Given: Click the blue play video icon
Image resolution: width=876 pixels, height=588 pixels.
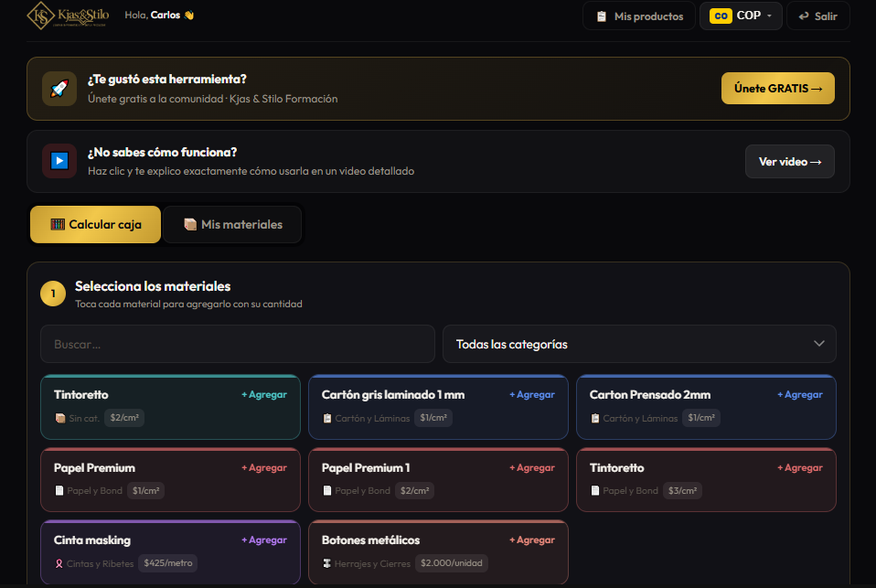Looking at the screenshot, I should (x=59, y=161).
